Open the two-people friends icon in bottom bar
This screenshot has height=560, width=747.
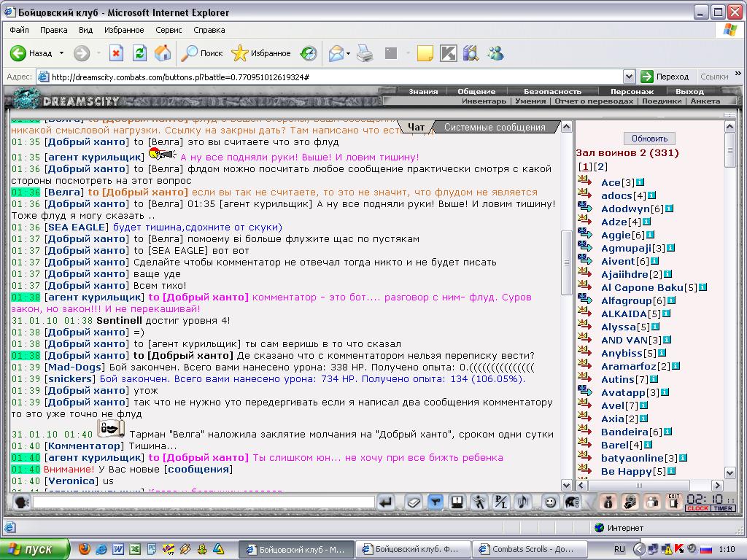click(x=652, y=502)
